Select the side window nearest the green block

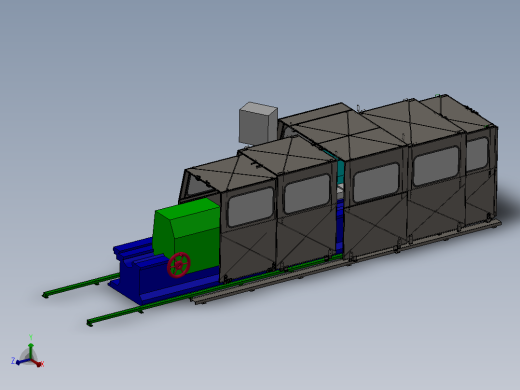coord(251,207)
